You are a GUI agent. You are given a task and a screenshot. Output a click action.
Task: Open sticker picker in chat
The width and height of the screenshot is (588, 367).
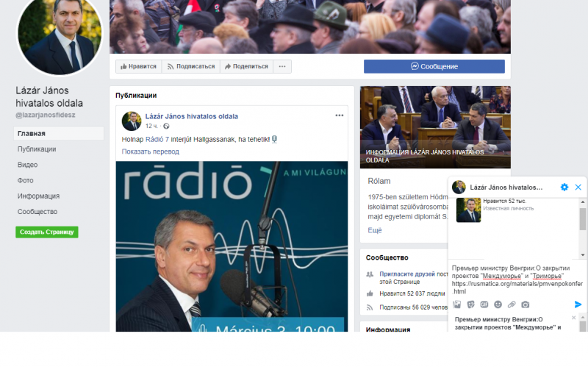(x=470, y=304)
